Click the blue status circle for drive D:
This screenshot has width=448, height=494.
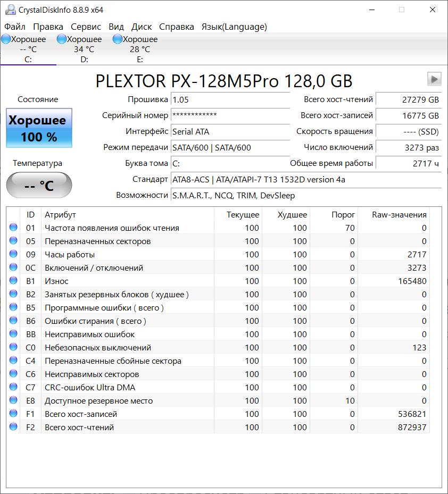click(x=62, y=39)
